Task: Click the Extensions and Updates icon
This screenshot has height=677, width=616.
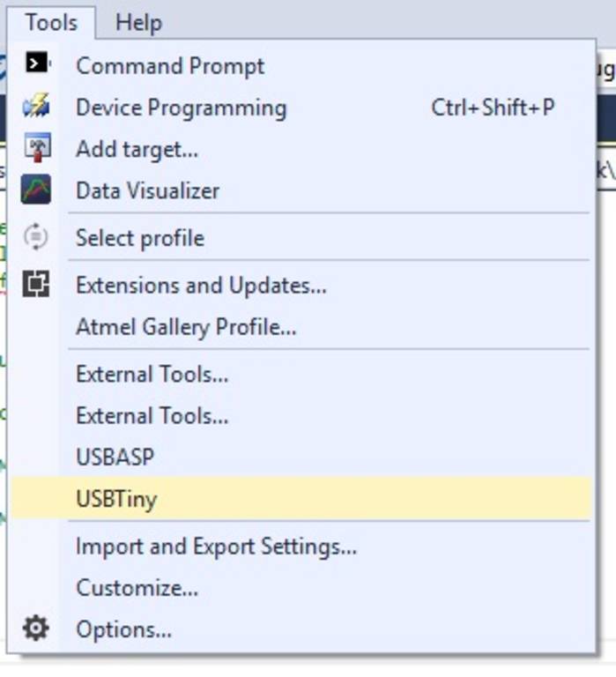Action: [x=36, y=285]
